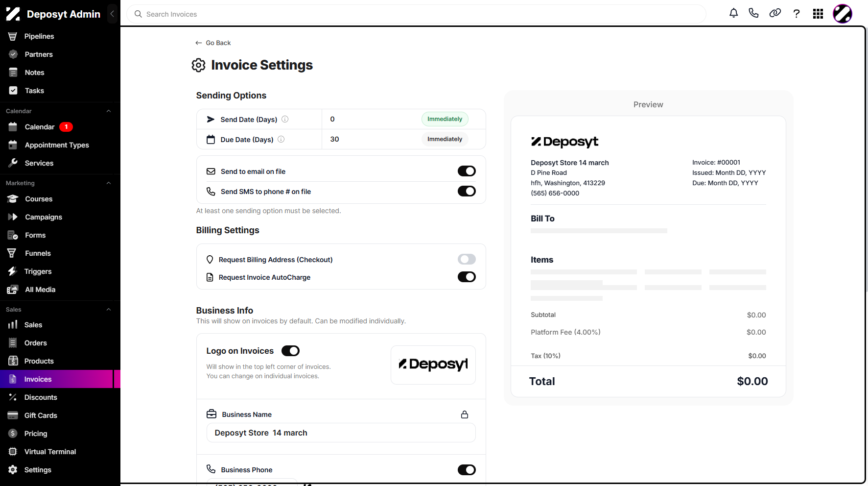Disable Send SMS to phone toggle
Image resolution: width=868 pixels, height=486 pixels.
pyautogui.click(x=467, y=191)
